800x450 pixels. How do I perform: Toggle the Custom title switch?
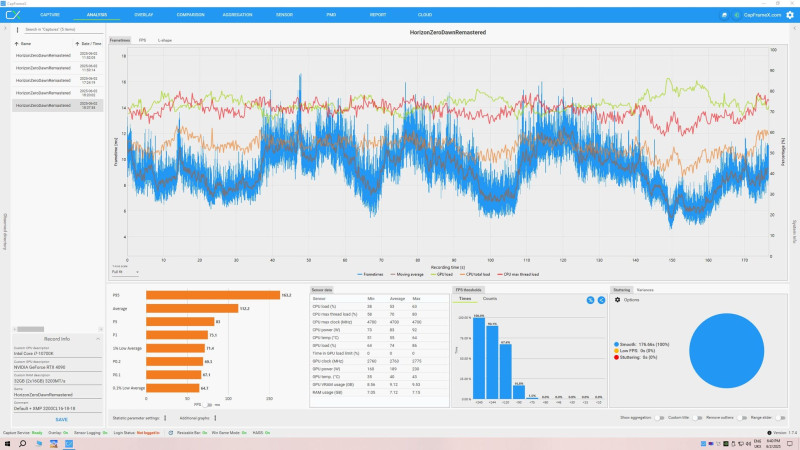(697, 418)
